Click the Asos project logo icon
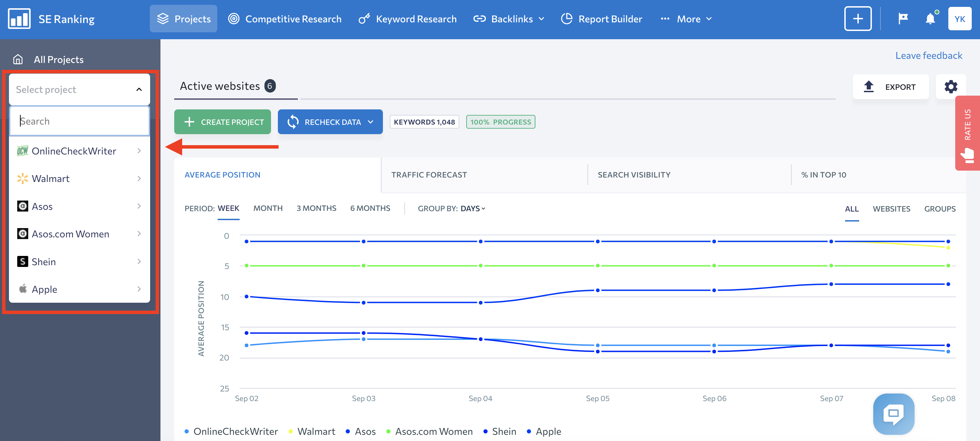 coord(23,206)
